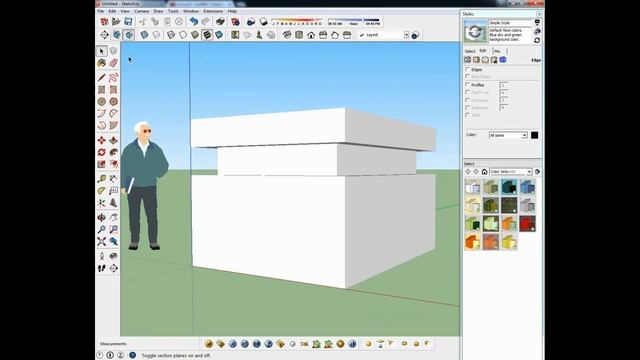Select the Protractor tool
640x360 pixels.
(102, 191)
